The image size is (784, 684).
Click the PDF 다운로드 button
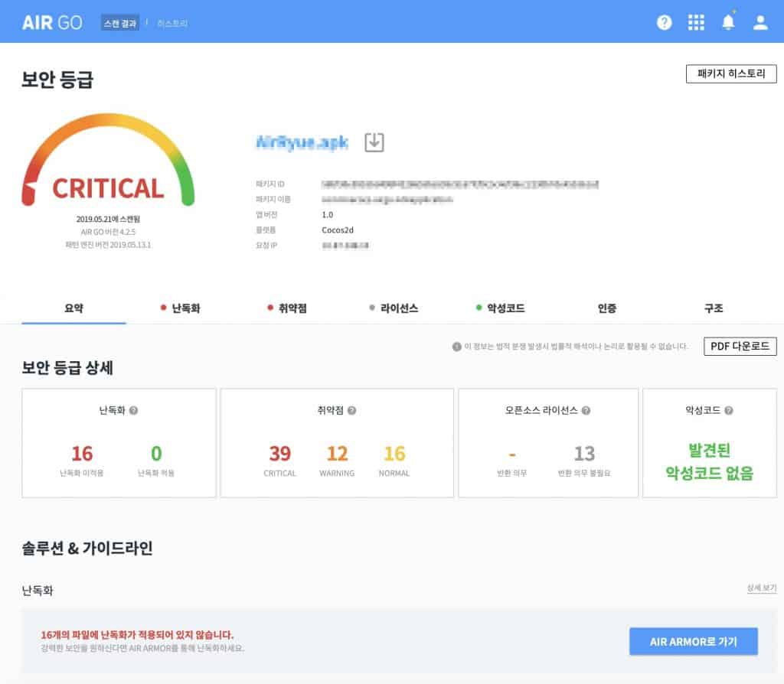pyautogui.click(x=740, y=346)
